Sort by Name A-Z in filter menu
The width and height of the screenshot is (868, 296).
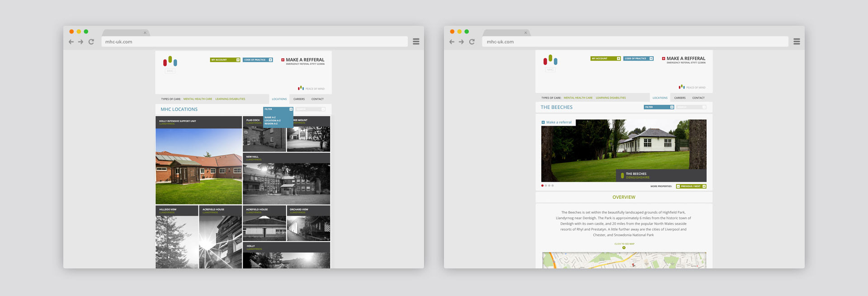click(270, 117)
